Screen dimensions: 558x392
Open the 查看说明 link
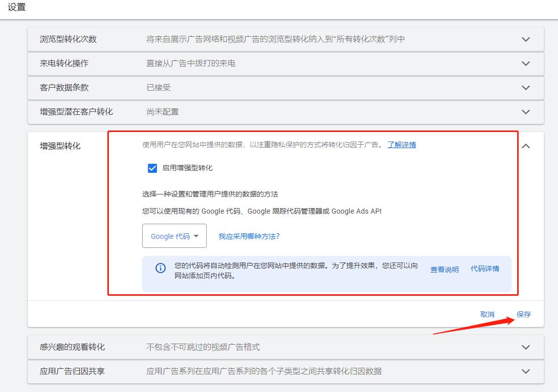443,269
